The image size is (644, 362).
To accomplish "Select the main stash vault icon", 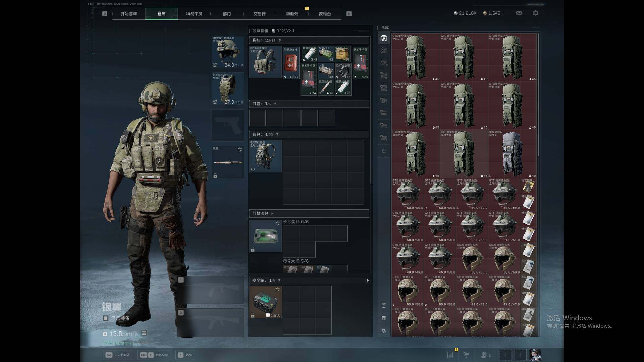I will 384,38.
